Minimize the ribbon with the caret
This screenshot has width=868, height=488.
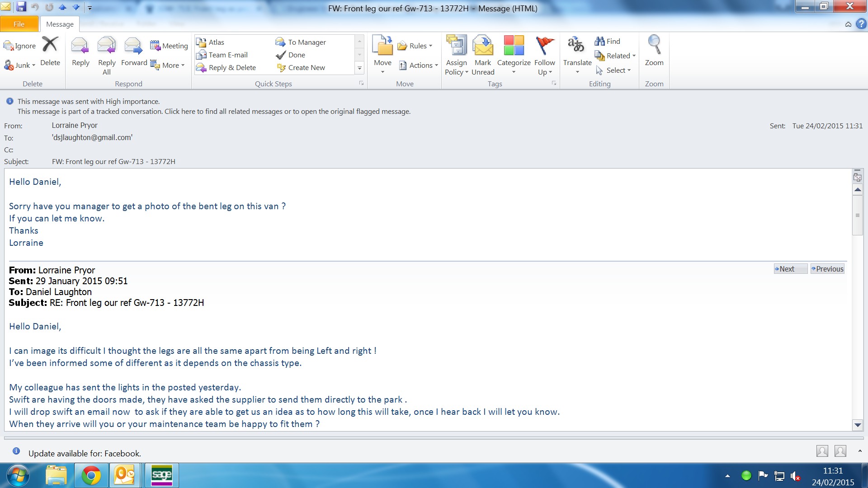(848, 24)
